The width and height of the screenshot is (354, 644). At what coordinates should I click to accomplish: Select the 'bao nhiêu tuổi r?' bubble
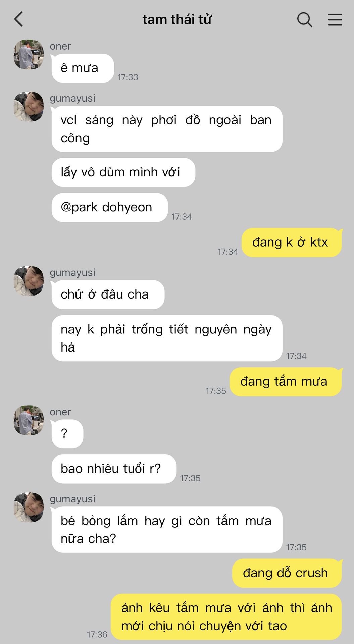coord(114,469)
